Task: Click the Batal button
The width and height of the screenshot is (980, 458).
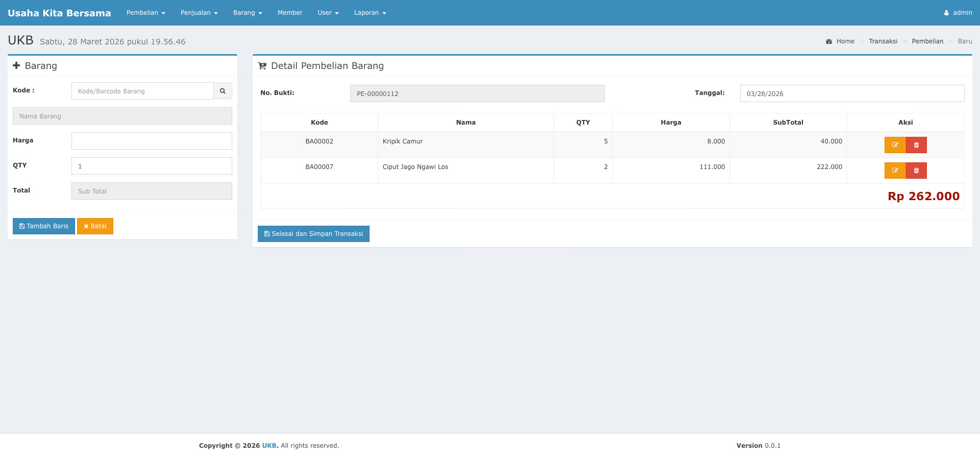Action: (x=95, y=226)
